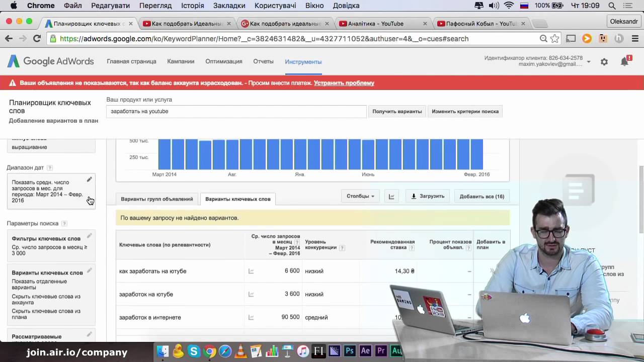Select keyword как заработать на ютубе
This screenshot has width=644, height=362.
tap(153, 271)
